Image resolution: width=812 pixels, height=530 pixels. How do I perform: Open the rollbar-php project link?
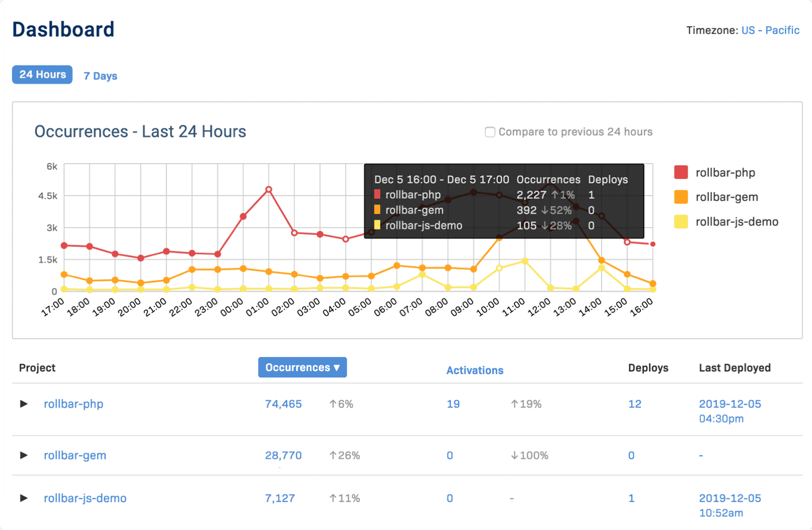(73, 404)
